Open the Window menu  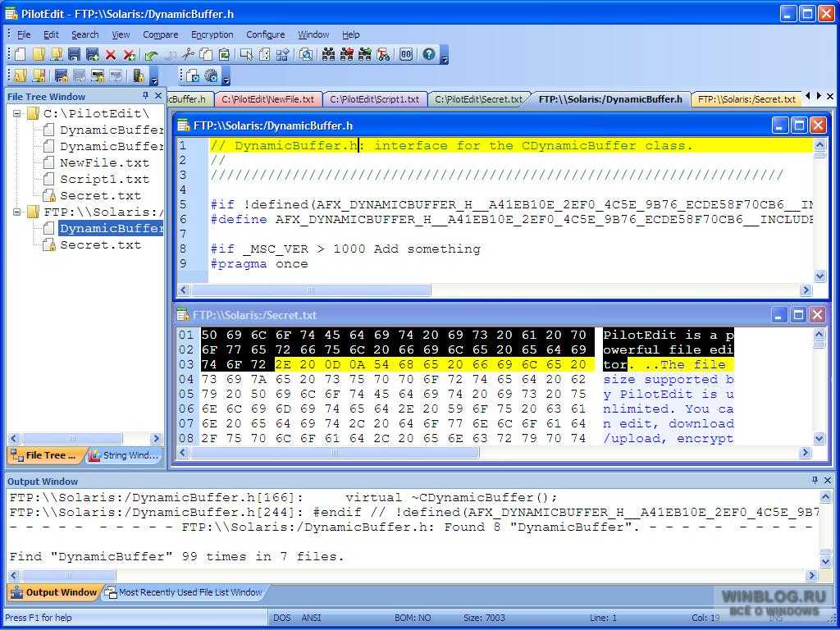click(313, 34)
